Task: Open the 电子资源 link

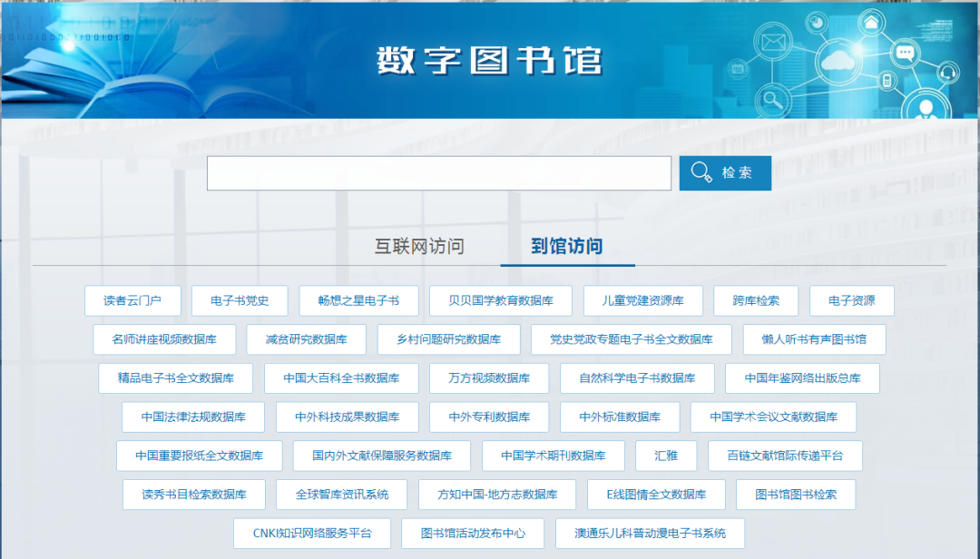Action: pyautogui.click(x=852, y=300)
